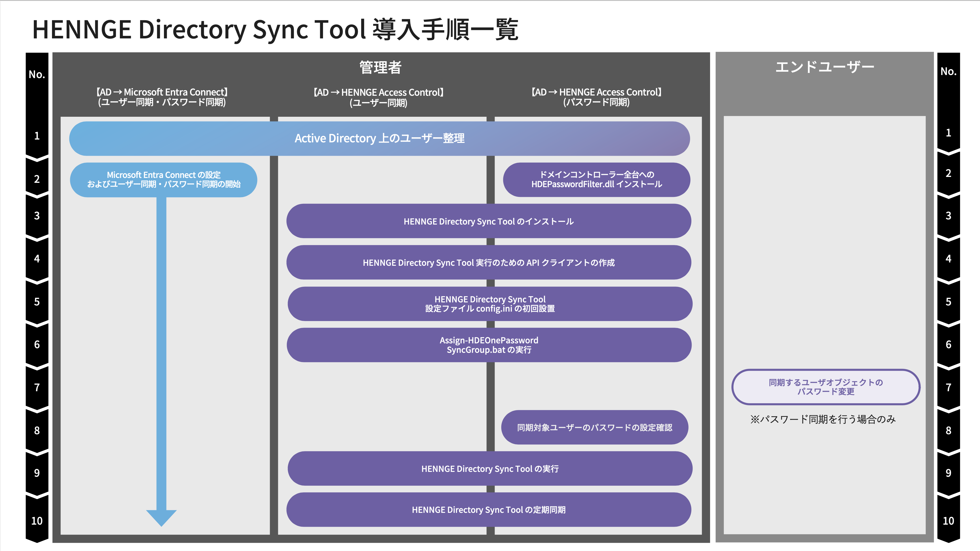Click step number 4 on the right
The height and width of the screenshot is (551, 980).
[948, 259]
